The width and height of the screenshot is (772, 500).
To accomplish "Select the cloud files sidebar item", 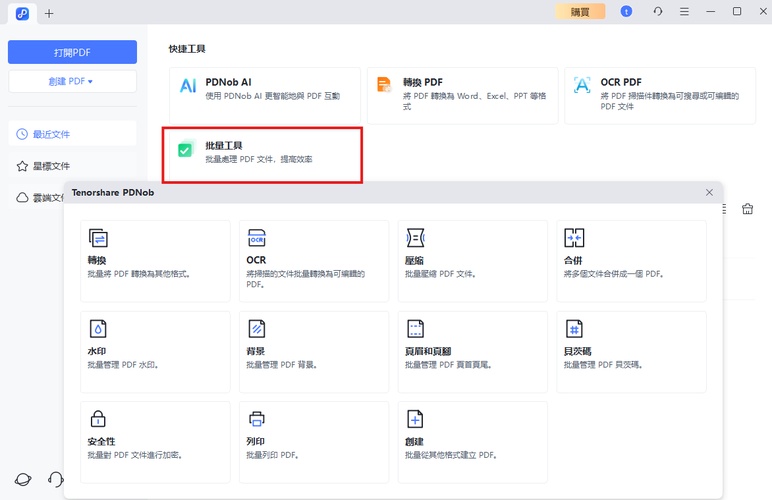I will [40, 197].
